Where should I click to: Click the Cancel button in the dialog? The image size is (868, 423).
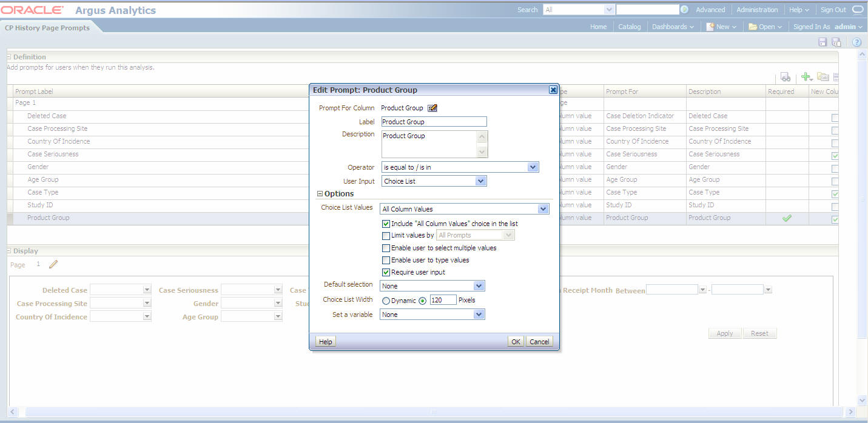pos(539,342)
